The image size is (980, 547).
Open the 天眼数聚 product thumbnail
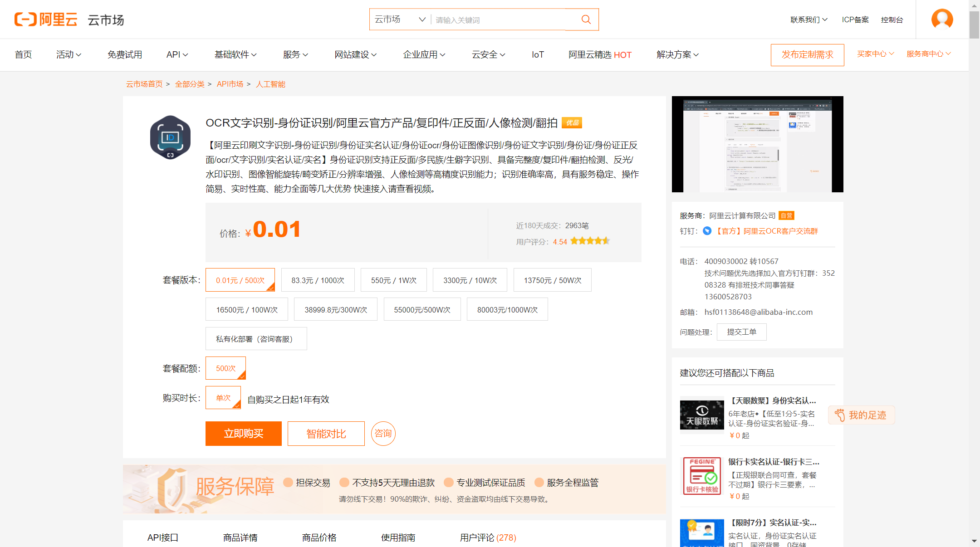[702, 415]
